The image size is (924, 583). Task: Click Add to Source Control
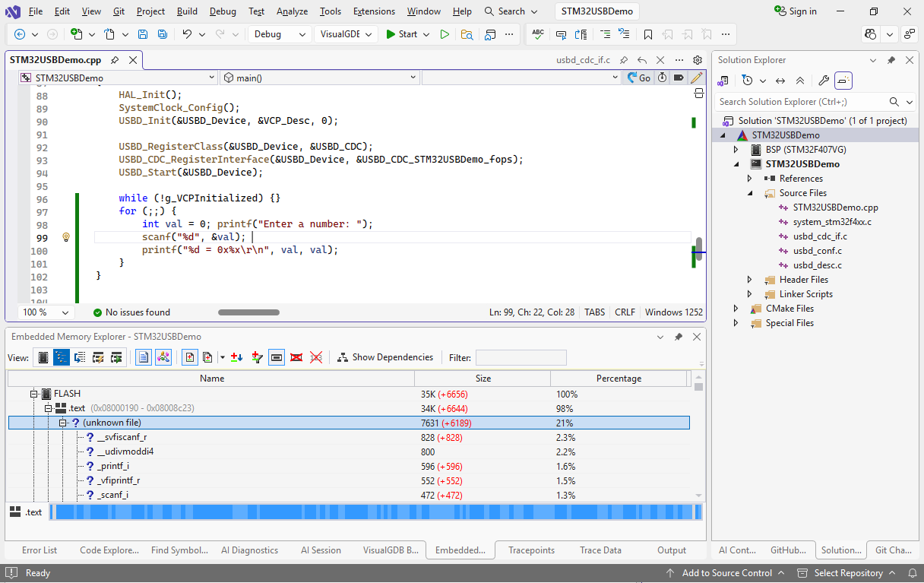726,573
